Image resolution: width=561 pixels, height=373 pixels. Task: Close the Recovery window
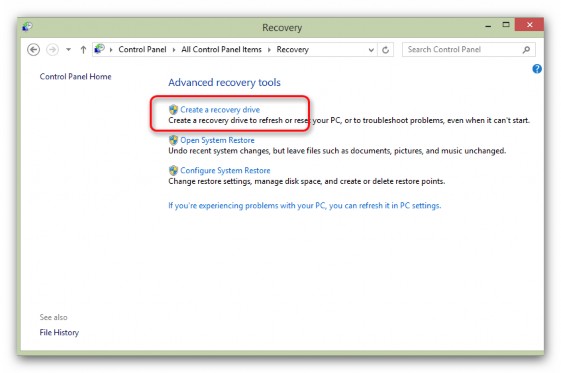click(x=530, y=25)
